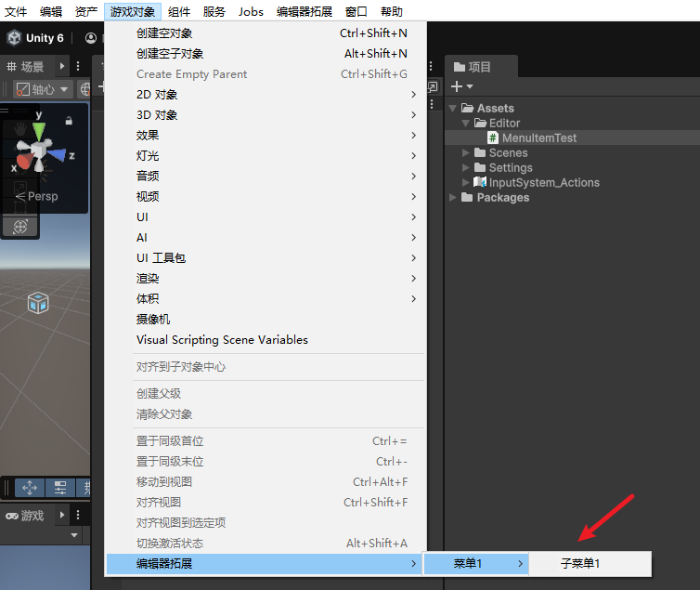Open the 组件 menu
The height and width of the screenshot is (590, 700).
[x=179, y=11]
